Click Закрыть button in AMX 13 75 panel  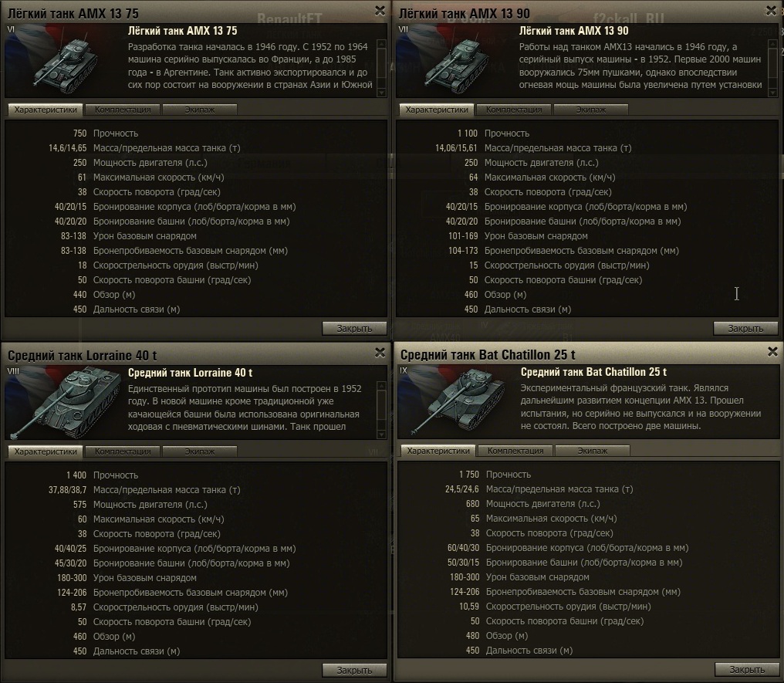pyautogui.click(x=354, y=329)
